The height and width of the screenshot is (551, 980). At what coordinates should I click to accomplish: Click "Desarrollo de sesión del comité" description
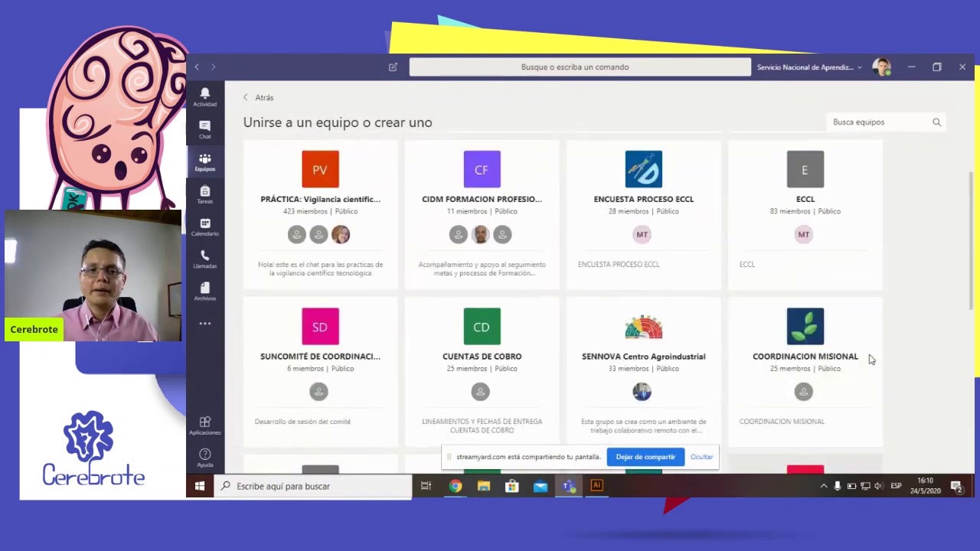[302, 422]
